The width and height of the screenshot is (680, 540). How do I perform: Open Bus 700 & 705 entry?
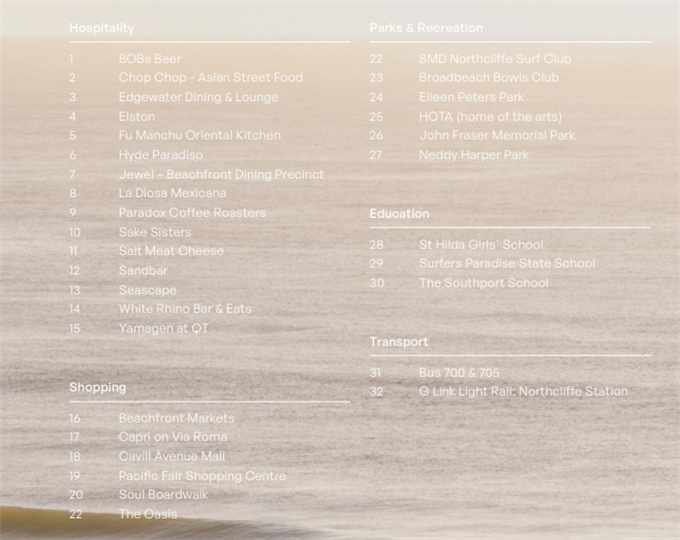click(x=459, y=373)
